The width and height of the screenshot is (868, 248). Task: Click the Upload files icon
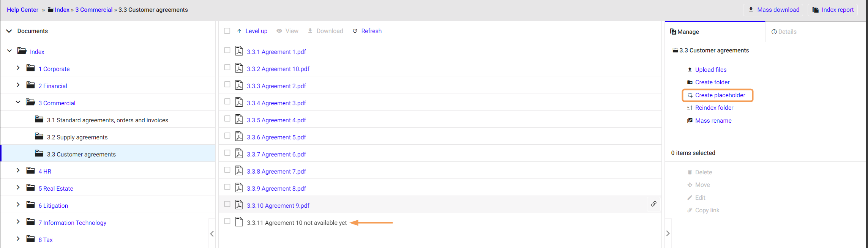click(x=690, y=70)
